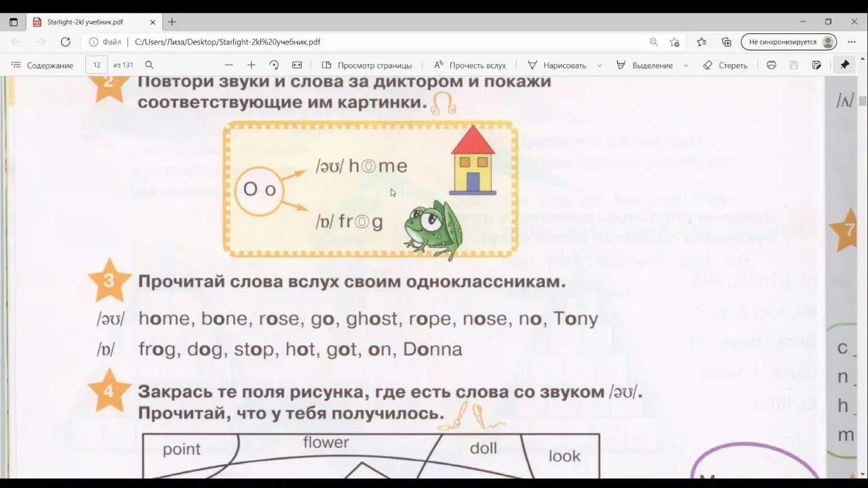This screenshot has height=488, width=868.
Task: Open the Содержание table of contents
Action: [x=42, y=65]
